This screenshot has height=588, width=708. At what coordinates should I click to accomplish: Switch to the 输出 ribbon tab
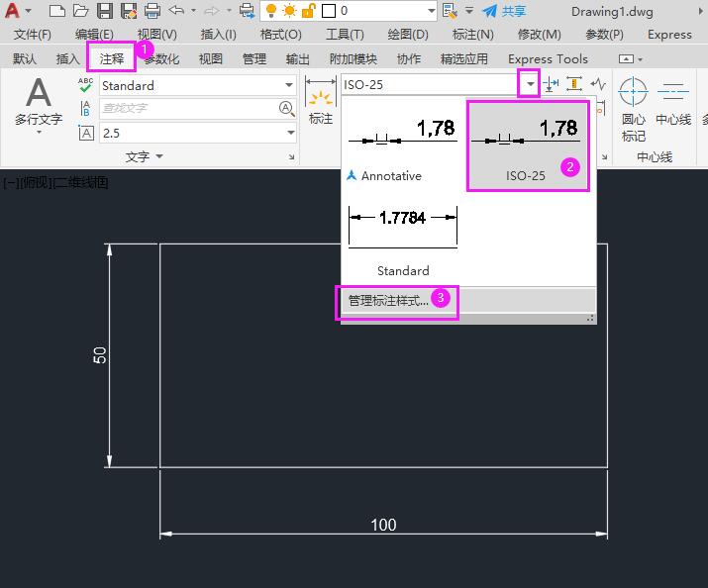click(298, 58)
